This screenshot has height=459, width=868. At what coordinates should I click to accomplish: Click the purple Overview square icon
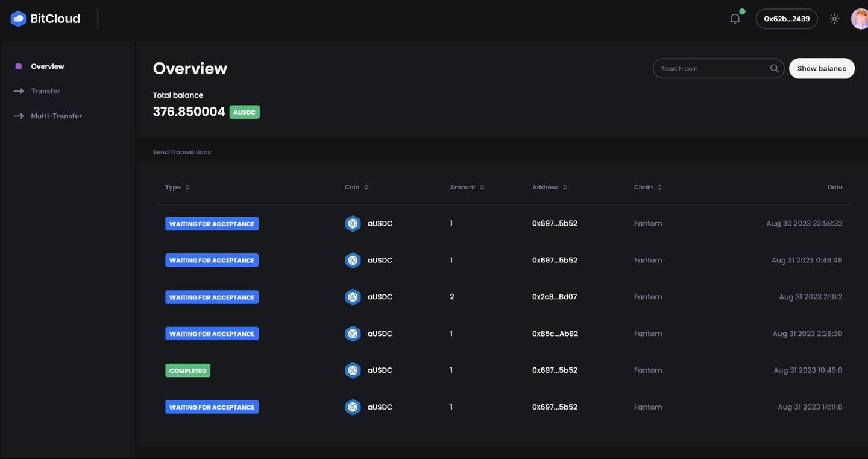(19, 66)
